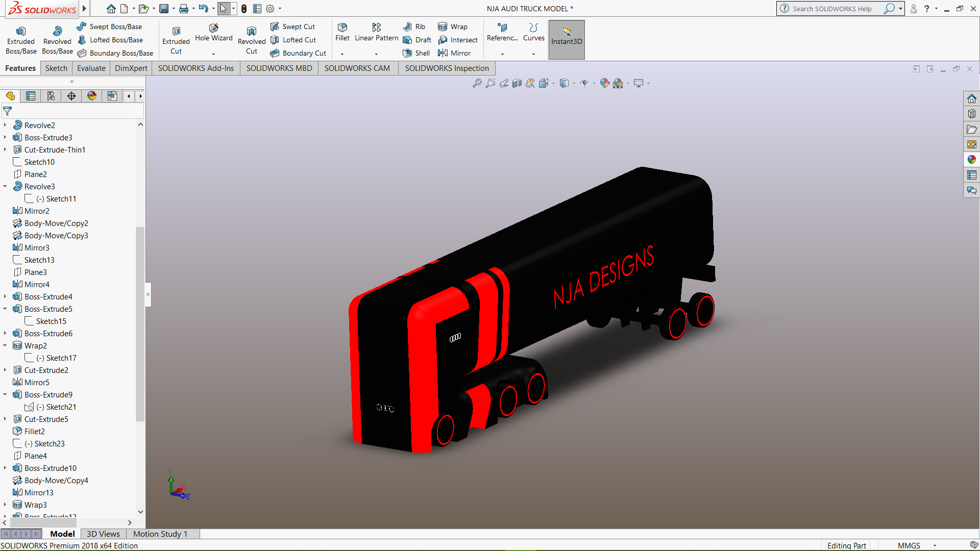The width and height of the screenshot is (980, 551).
Task: Open FeatureManager Design Tree tab
Action: coord(10,96)
